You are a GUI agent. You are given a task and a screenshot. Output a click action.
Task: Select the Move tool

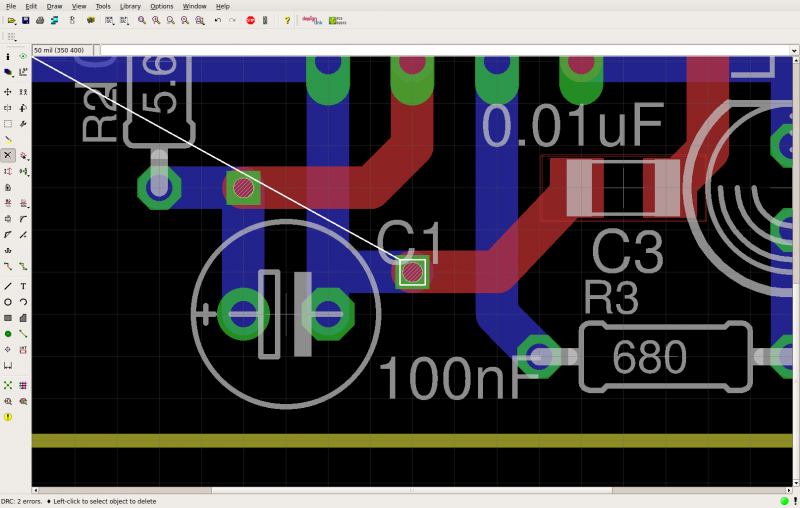click(x=8, y=91)
